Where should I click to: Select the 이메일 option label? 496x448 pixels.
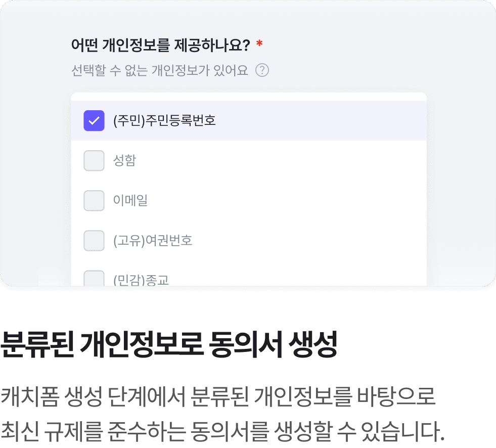pos(130,200)
